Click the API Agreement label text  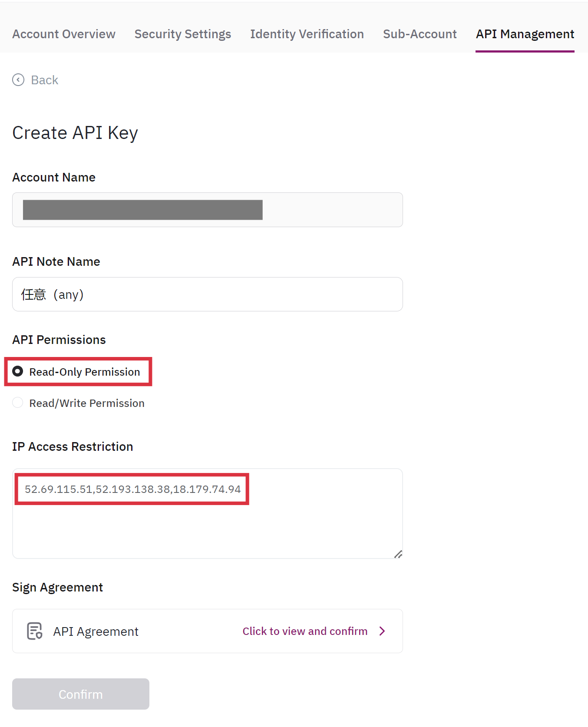click(x=96, y=631)
